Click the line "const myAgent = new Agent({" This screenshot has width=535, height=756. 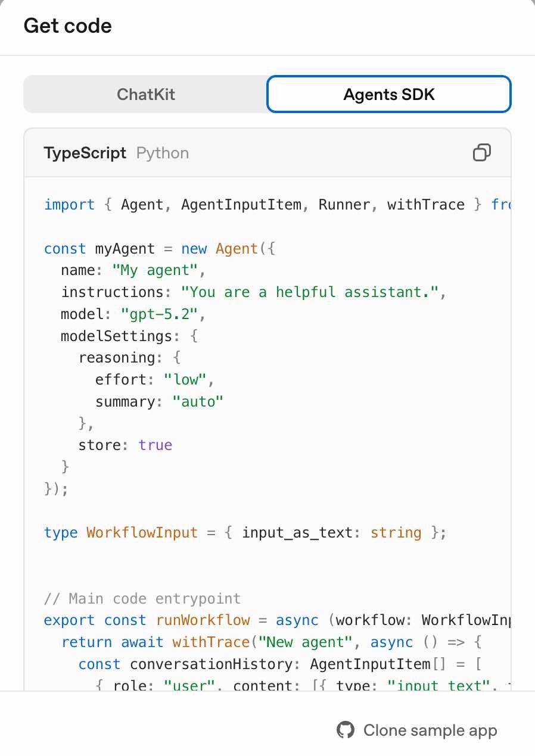[160, 248]
